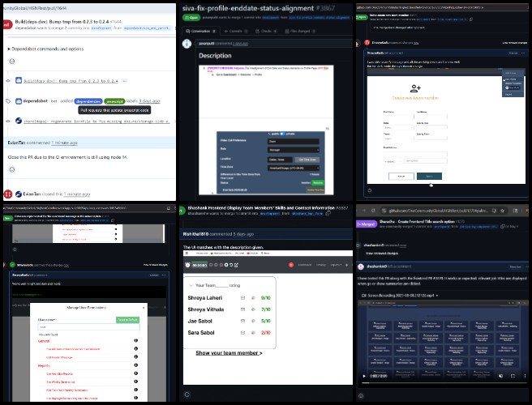Viewport: 532px width, 405px height.
Task: Click the dependencies label
Action: (88, 101)
